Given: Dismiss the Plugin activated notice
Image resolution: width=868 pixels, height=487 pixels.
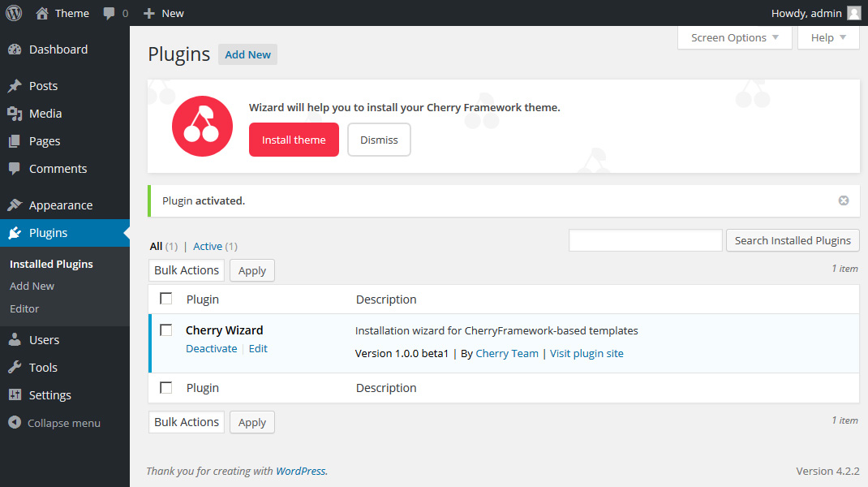Looking at the screenshot, I should [844, 200].
